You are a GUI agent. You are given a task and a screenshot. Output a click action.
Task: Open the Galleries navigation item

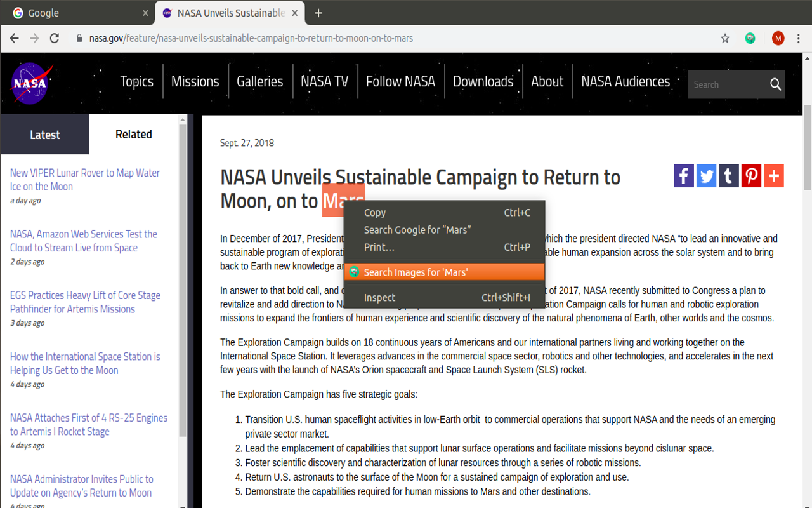coord(260,81)
